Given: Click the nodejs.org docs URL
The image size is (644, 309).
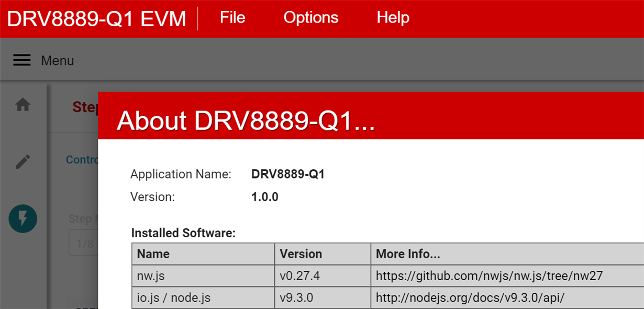Looking at the screenshot, I should tap(470, 297).
